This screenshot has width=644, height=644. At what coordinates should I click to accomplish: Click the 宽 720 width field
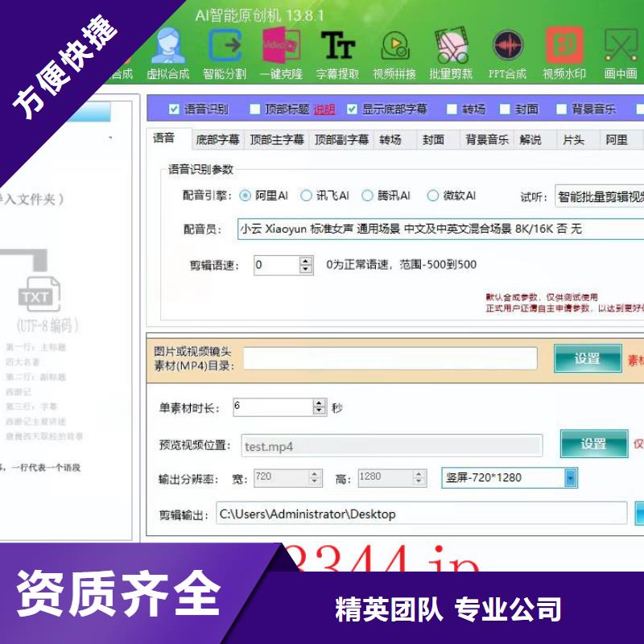[x=282, y=477]
